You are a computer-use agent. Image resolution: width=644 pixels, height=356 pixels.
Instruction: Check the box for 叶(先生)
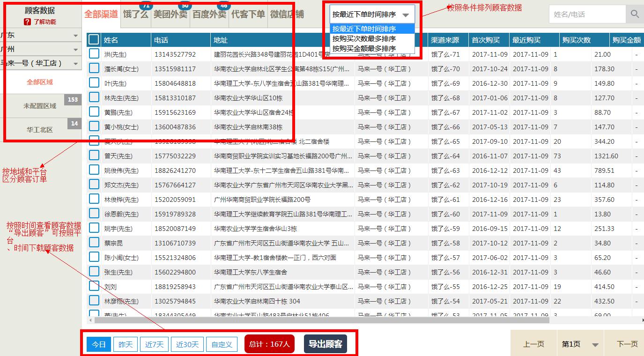(x=94, y=83)
